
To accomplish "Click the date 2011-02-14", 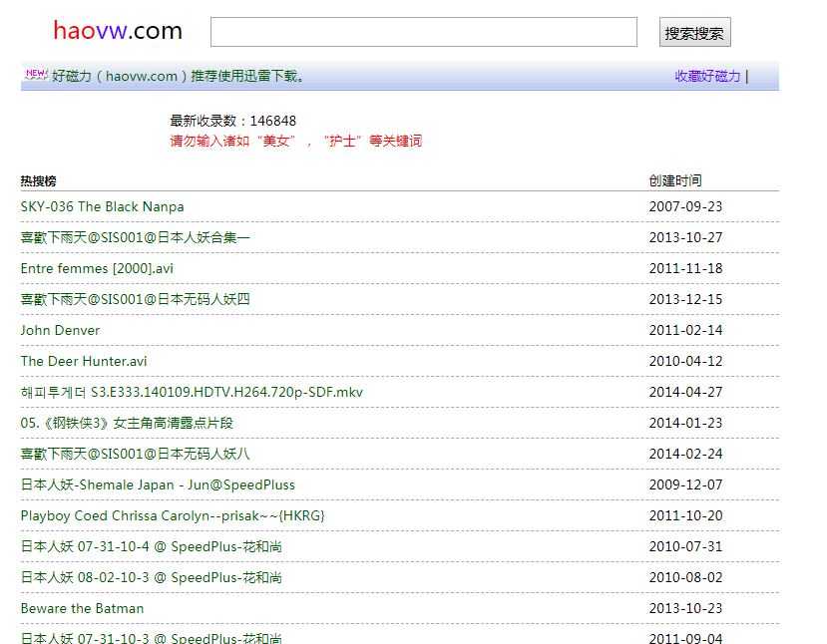I will [x=685, y=330].
